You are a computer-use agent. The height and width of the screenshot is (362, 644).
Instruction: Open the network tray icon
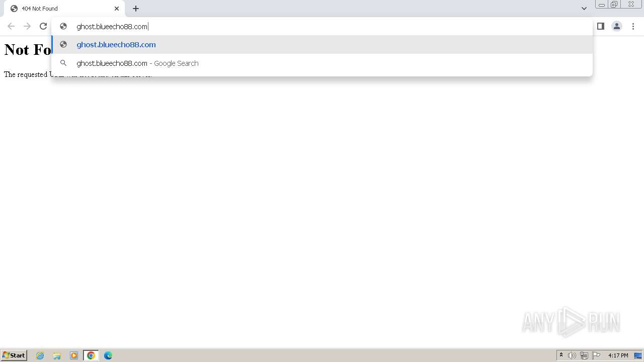pos(584,355)
